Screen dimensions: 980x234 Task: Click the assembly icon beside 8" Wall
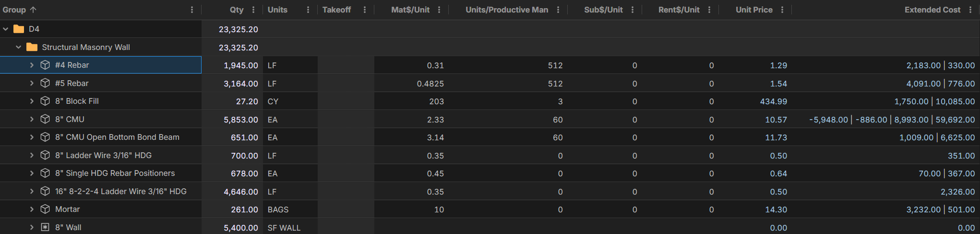(x=45, y=227)
